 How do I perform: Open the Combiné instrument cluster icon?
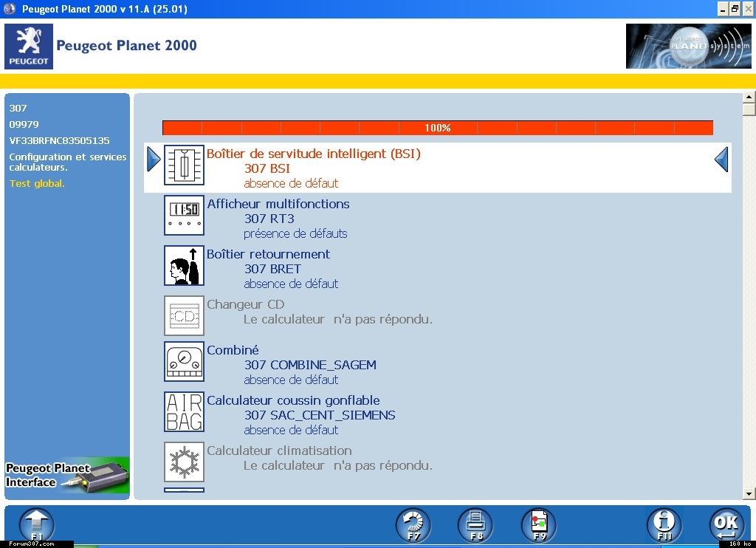(x=184, y=362)
